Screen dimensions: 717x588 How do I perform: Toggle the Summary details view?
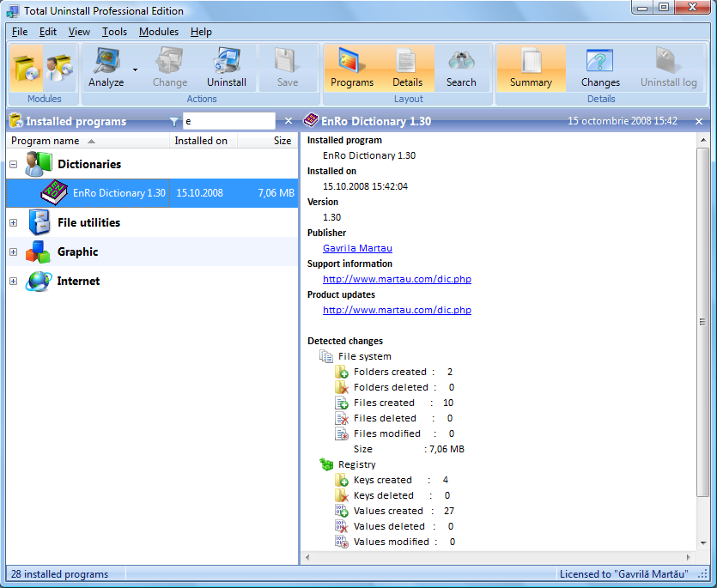point(531,63)
